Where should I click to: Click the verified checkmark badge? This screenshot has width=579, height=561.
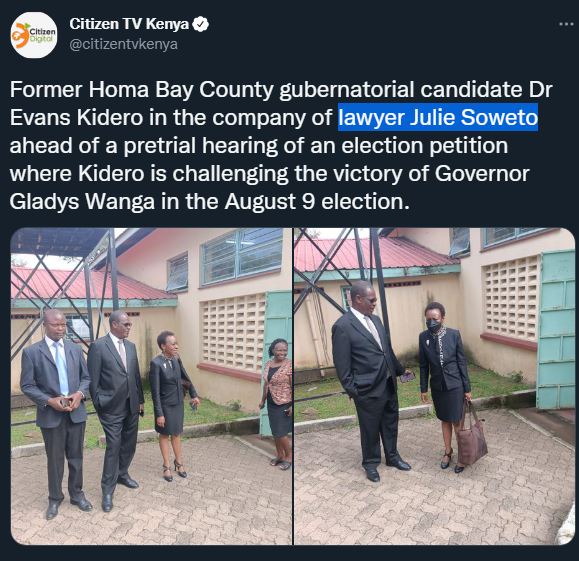click(x=201, y=24)
